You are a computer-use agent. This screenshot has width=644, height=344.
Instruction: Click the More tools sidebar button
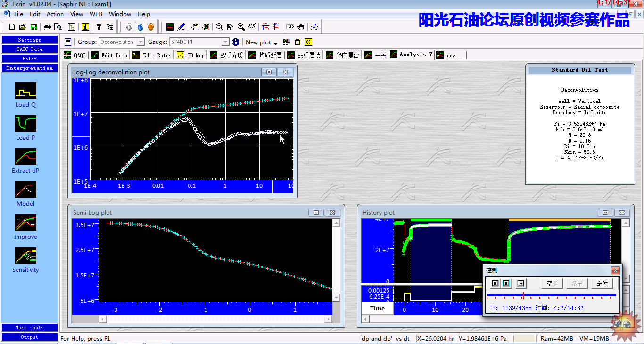pyautogui.click(x=30, y=327)
